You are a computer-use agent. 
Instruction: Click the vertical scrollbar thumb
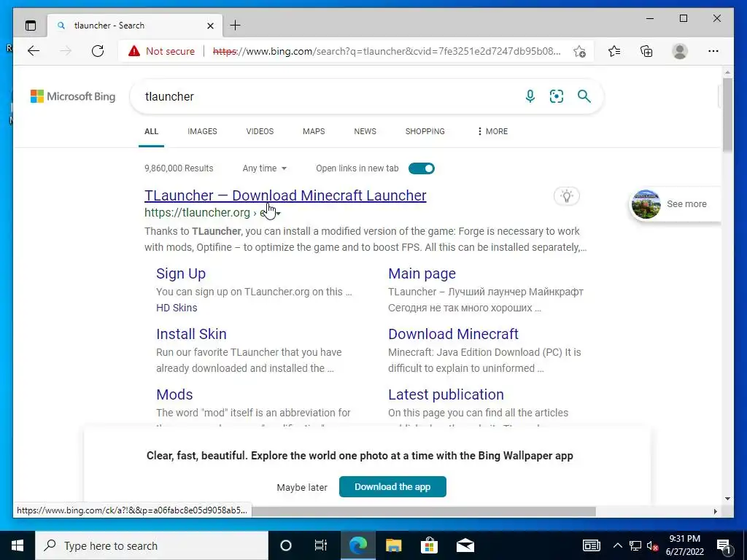[x=727, y=114]
